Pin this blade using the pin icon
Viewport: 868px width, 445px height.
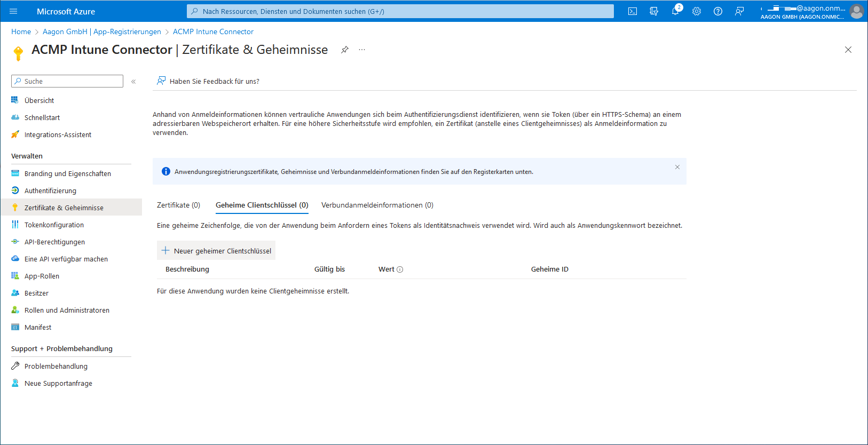click(345, 50)
